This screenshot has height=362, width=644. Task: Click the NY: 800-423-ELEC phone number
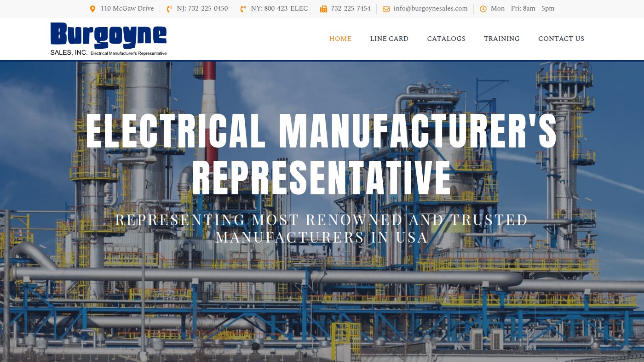click(279, 8)
